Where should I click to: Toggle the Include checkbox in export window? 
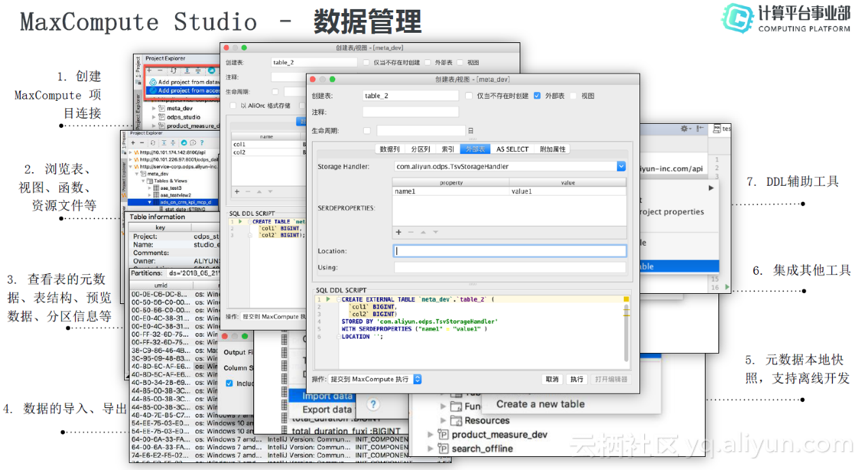pos(229,383)
